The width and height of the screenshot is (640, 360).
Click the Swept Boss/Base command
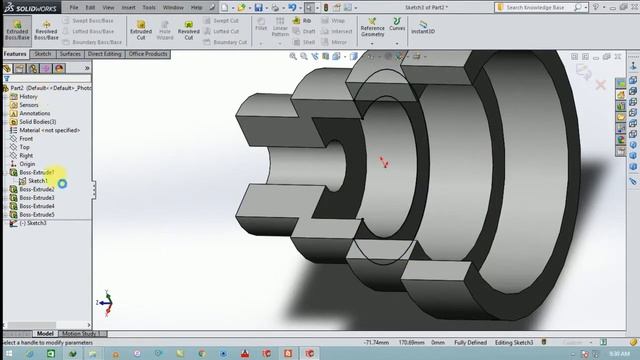point(89,20)
